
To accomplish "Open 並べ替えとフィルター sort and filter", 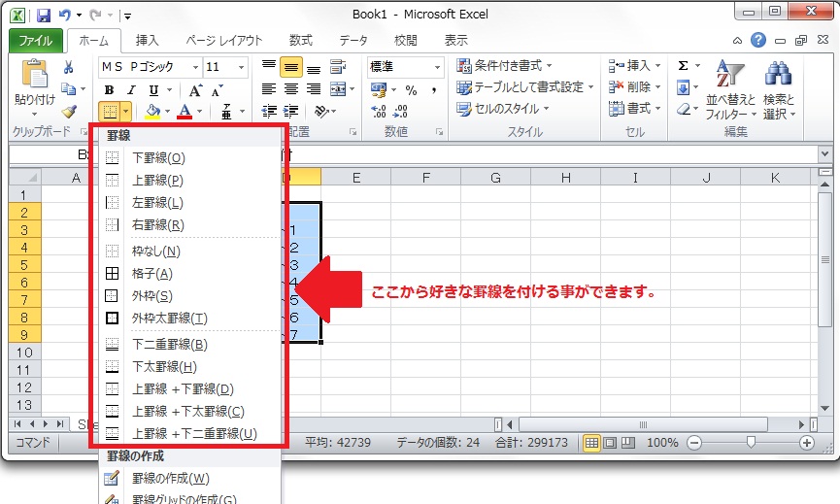I will pos(730,90).
